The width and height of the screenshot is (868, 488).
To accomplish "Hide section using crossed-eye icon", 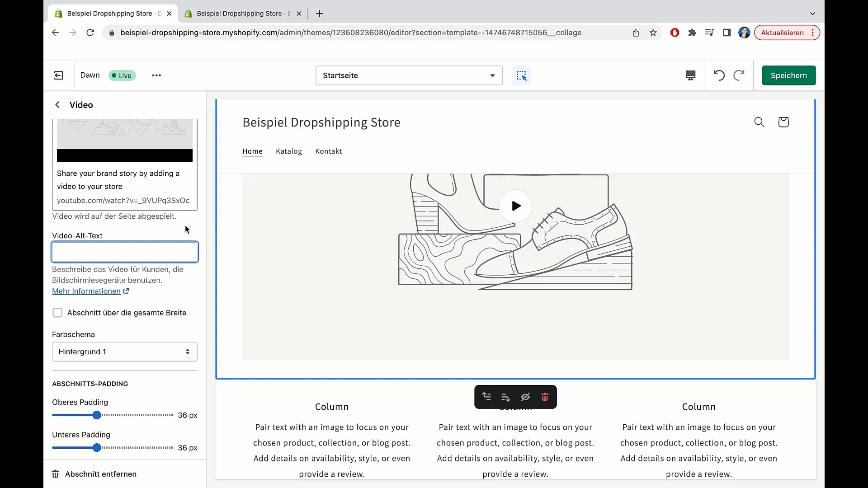I will click(525, 397).
